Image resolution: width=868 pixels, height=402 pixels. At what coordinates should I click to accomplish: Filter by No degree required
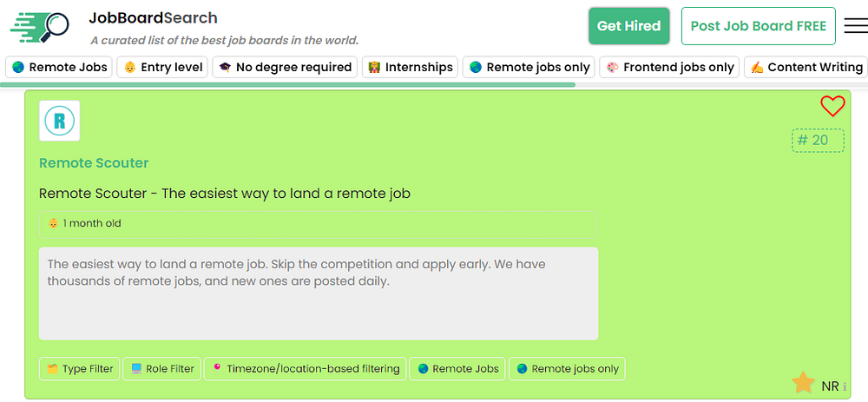tap(285, 67)
